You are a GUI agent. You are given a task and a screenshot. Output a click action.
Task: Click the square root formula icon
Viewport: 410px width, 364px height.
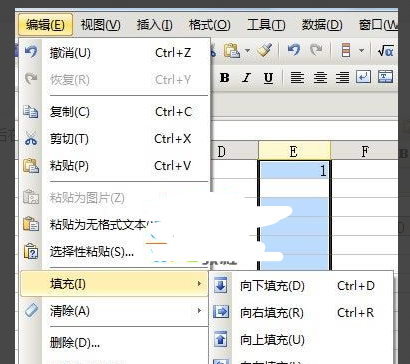point(385,51)
